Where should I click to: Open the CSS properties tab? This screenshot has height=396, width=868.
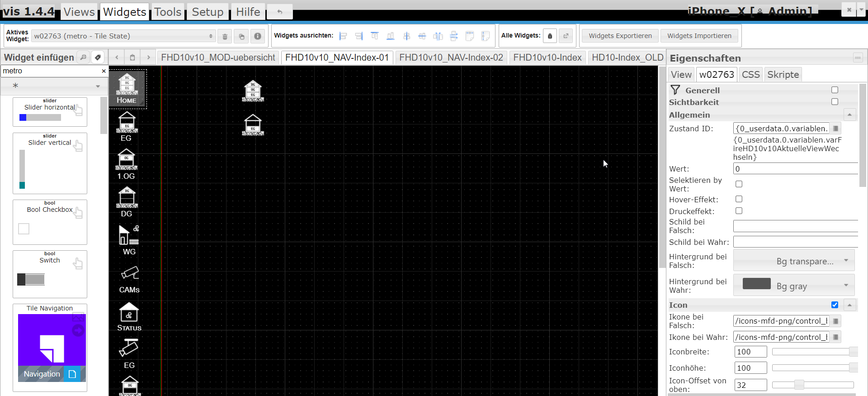[751, 75]
